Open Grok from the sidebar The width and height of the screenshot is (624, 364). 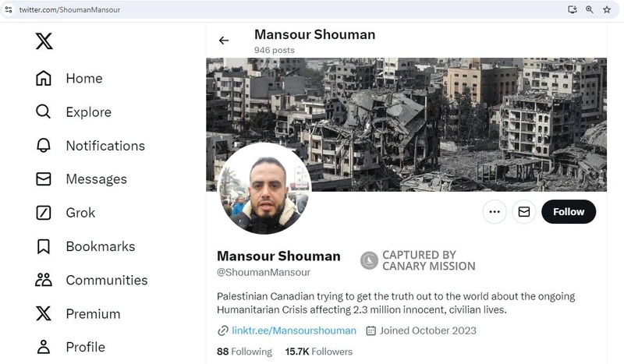click(x=44, y=213)
